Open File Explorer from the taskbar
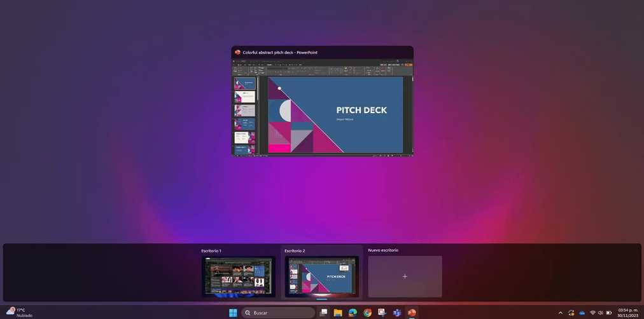The image size is (644, 319). (x=338, y=313)
